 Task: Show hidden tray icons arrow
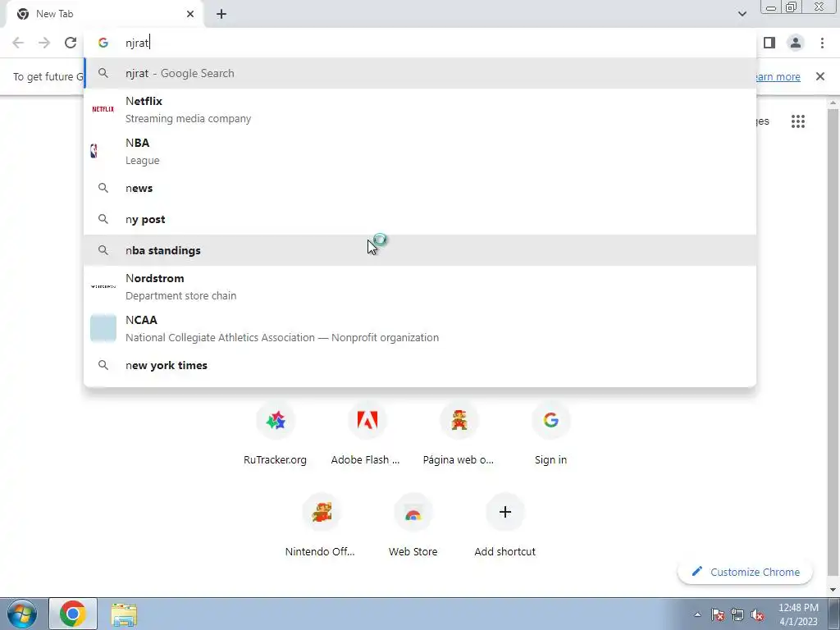pos(697,614)
